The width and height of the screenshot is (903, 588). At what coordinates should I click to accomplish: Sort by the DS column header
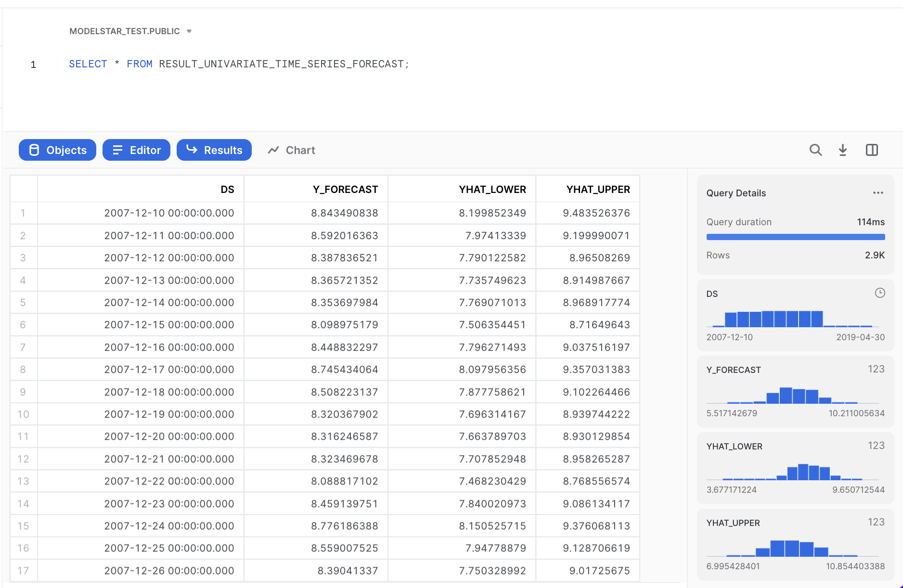(227, 190)
